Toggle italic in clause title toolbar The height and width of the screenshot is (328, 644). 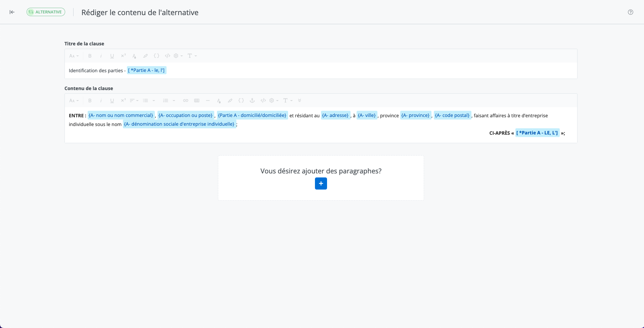tap(101, 56)
